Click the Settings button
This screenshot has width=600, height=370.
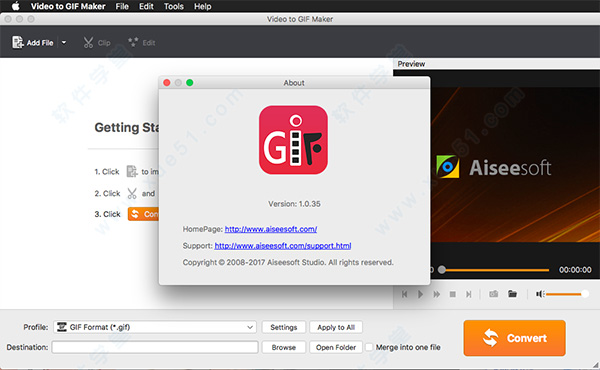284,327
